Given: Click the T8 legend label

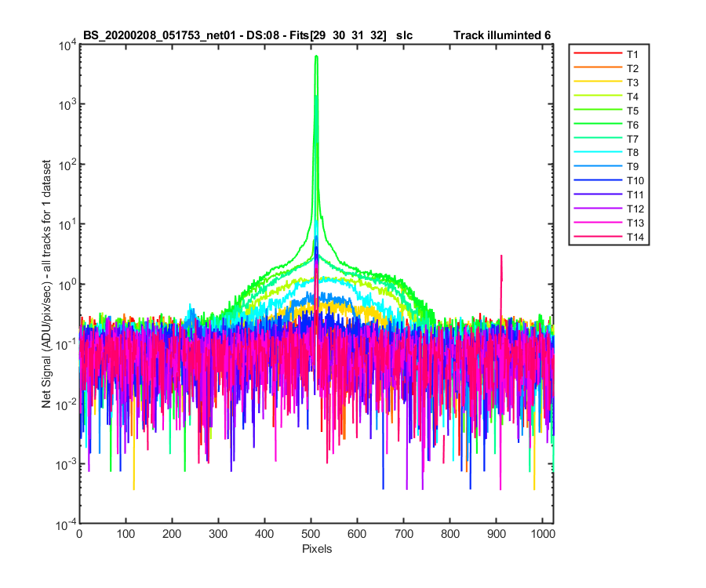Looking at the screenshot, I should (x=632, y=153).
